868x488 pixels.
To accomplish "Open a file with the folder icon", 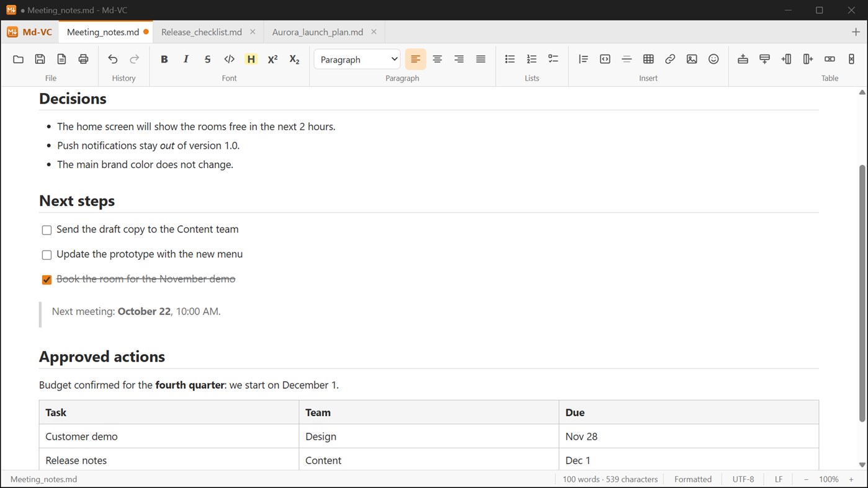I will [18, 59].
